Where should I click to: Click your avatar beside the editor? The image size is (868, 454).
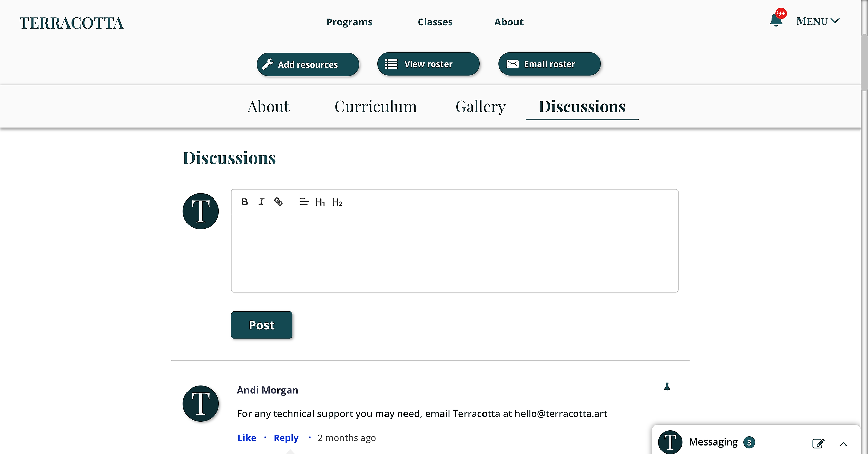coord(201,211)
